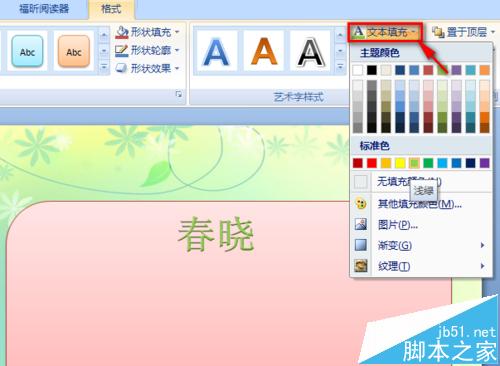Pick the aqua theme color swatch
The width and height of the screenshot is (500, 366).
470,70
